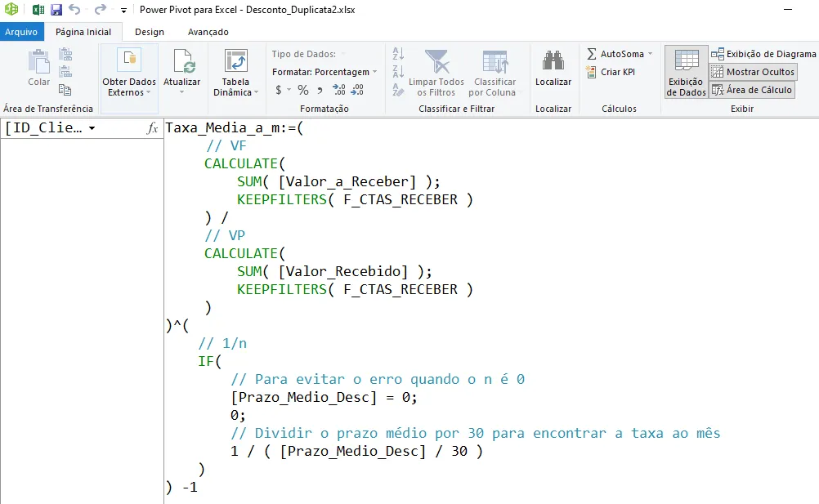
Task: Click the fx insert function icon
Action: click(x=152, y=128)
